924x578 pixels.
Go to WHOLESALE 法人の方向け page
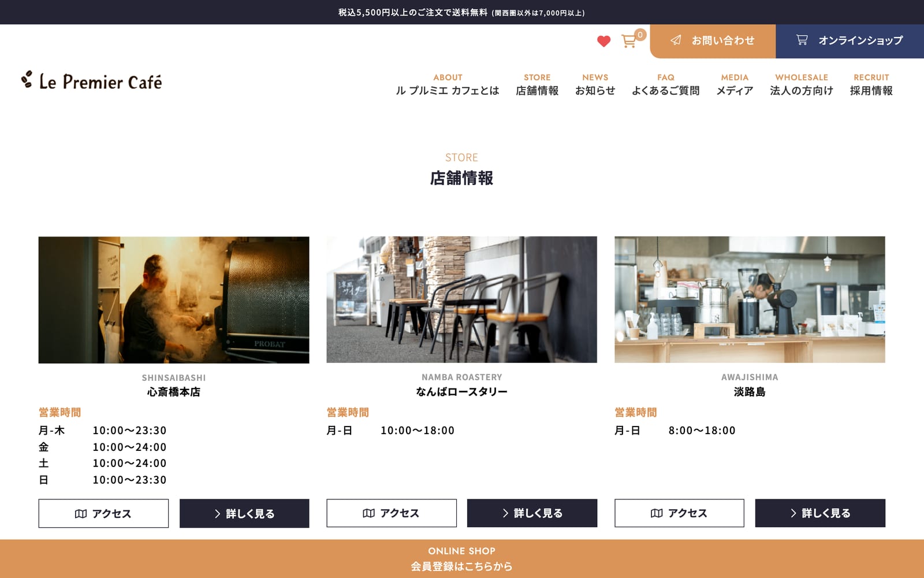click(x=802, y=84)
